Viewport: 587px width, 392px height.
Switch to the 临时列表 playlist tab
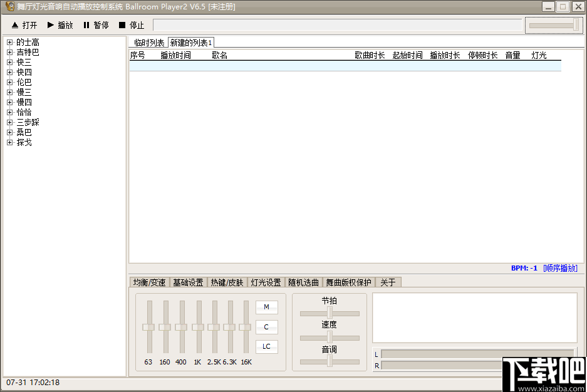(x=149, y=43)
